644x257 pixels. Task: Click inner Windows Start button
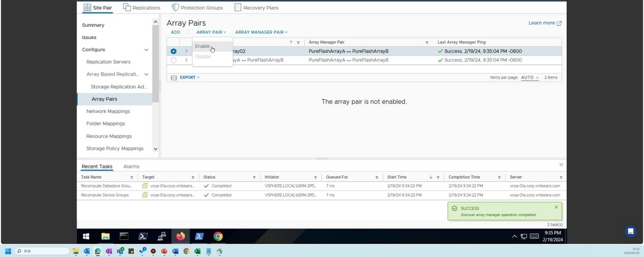[x=86, y=236]
